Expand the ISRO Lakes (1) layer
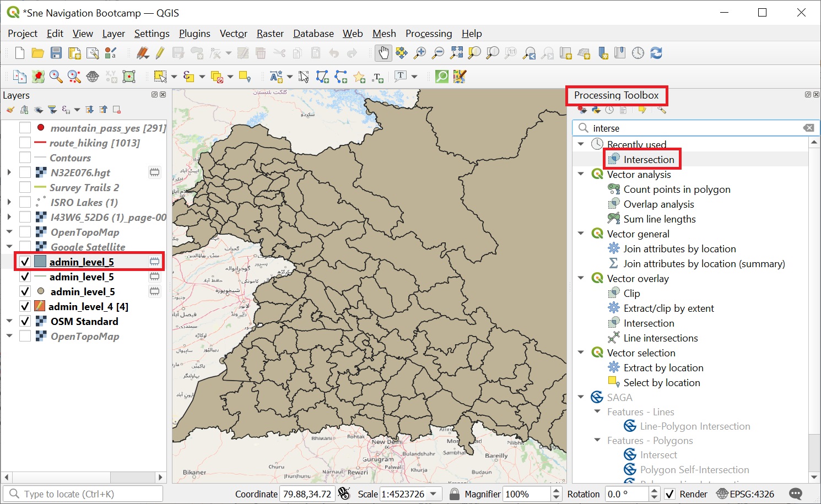Screen dimensions: 821x504 click(9, 202)
